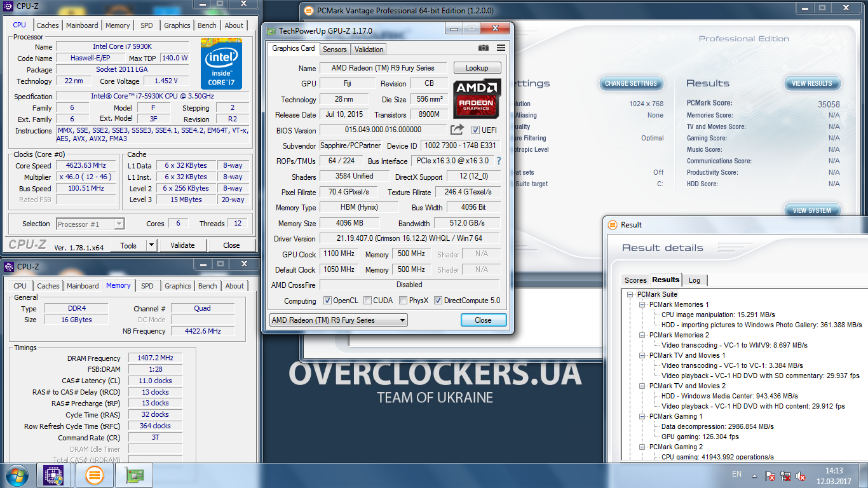Viewport: 868px width, 488px height.
Task: Click the Tools button in CPU-Z
Action: (x=128, y=245)
